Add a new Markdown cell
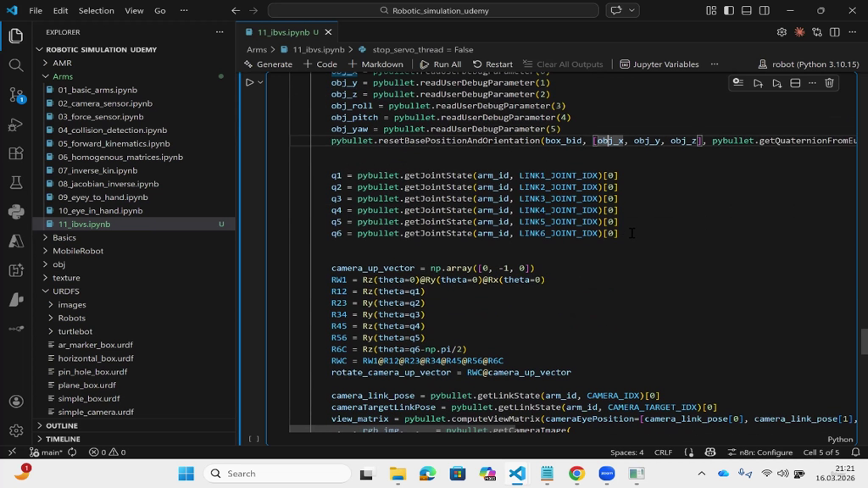Screen dimensions: 868x488 coord(376,64)
